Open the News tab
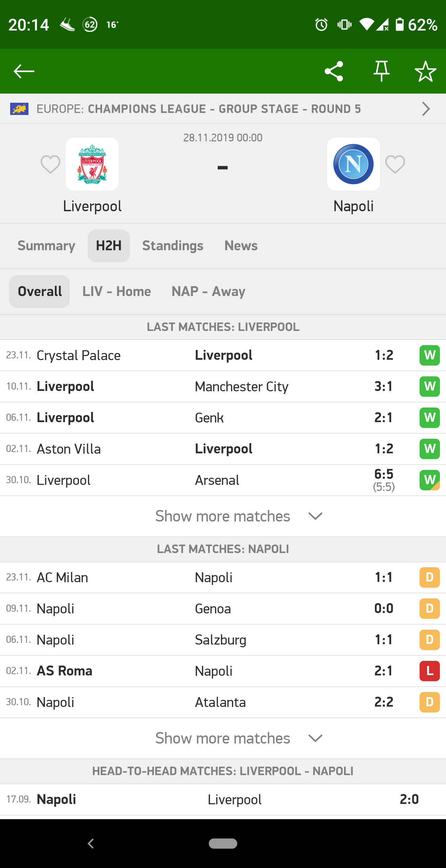This screenshot has width=446, height=868. pos(241,246)
